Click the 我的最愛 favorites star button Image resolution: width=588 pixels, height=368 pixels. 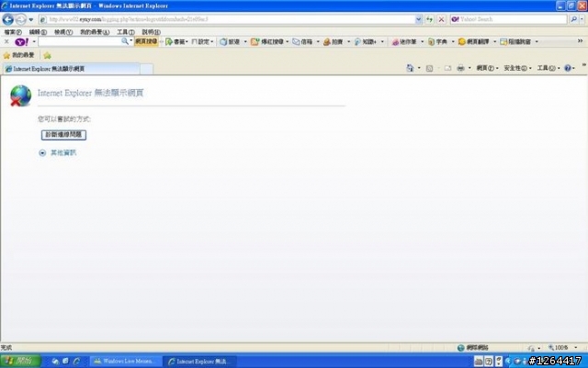pyautogui.click(x=18, y=55)
